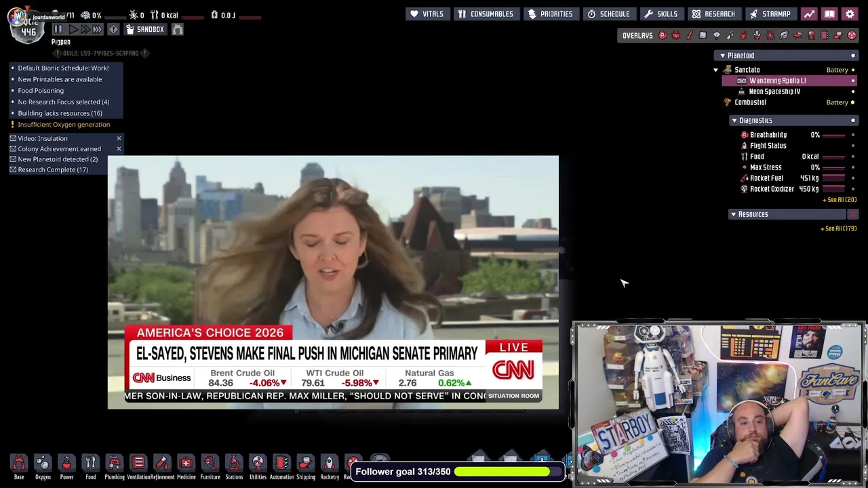Open the Medicine build category

tap(186, 467)
